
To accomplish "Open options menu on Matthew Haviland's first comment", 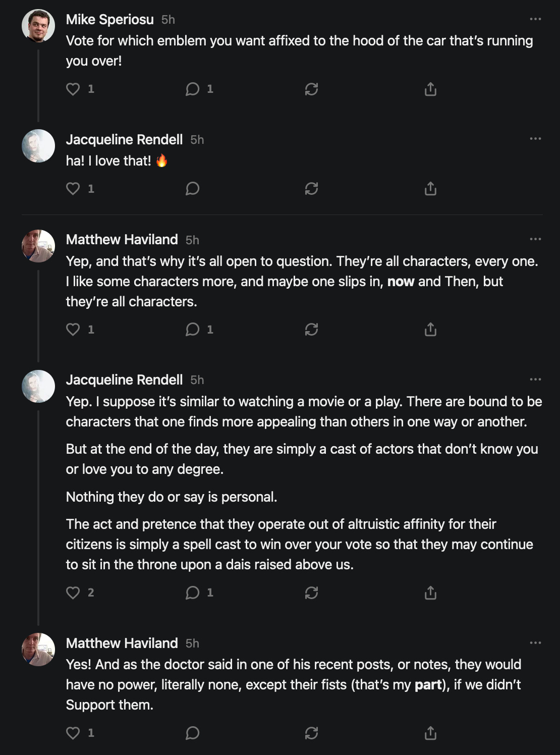I will 535,239.
